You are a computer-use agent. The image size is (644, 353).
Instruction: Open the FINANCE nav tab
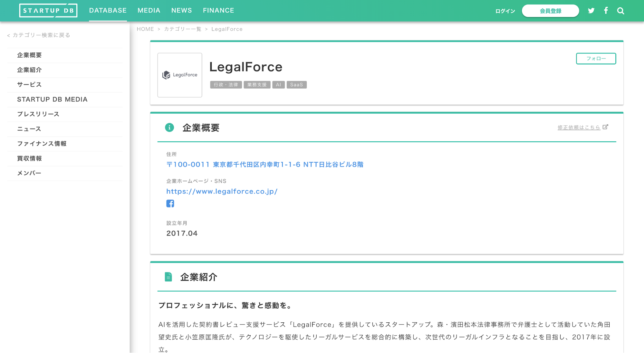click(x=218, y=11)
